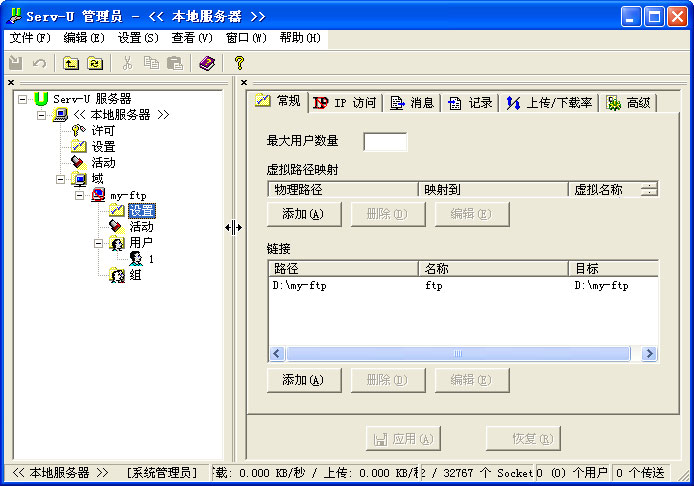Open the 设置(S) menu

138,38
